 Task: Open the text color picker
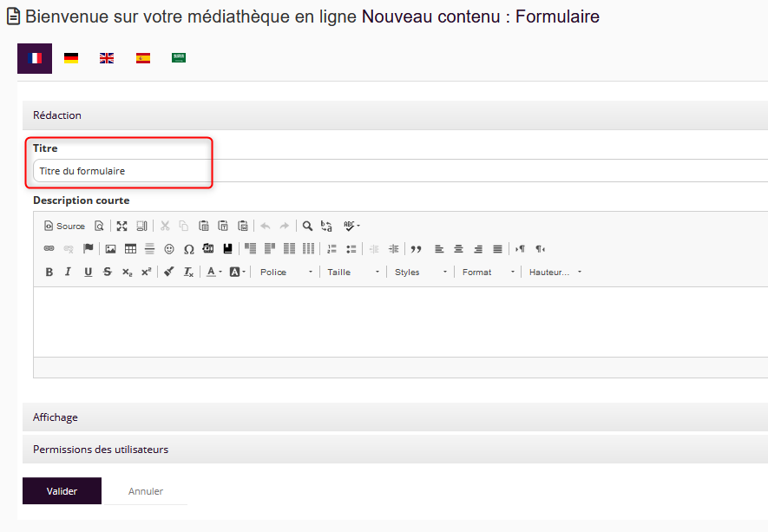[x=213, y=273]
